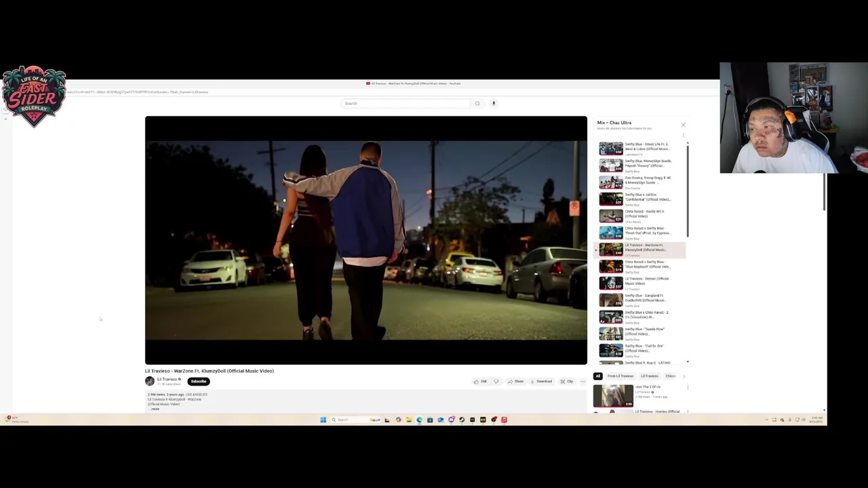
Task: Click the LOS ANGELES location tag
Action: (x=197, y=394)
